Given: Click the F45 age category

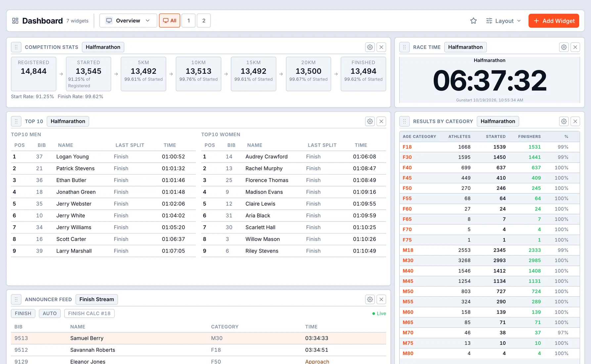Looking at the screenshot, I should (407, 178).
